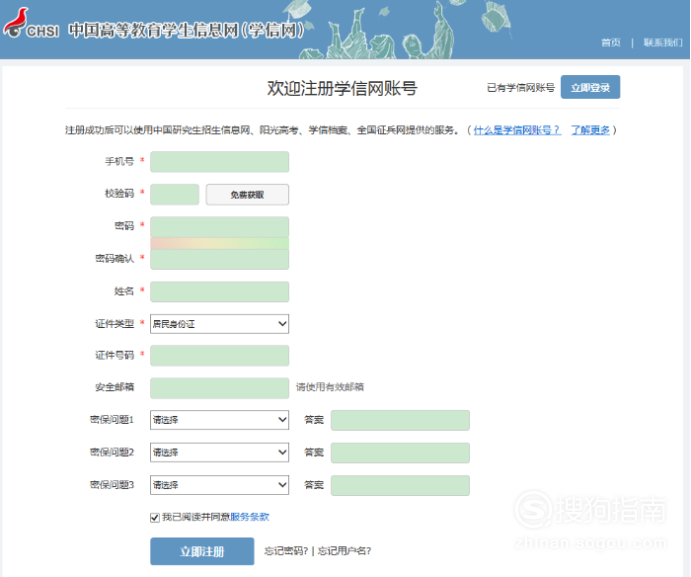Open the 证件类型 dropdown showing 居民身份证
691x577 pixels.
click(219, 324)
